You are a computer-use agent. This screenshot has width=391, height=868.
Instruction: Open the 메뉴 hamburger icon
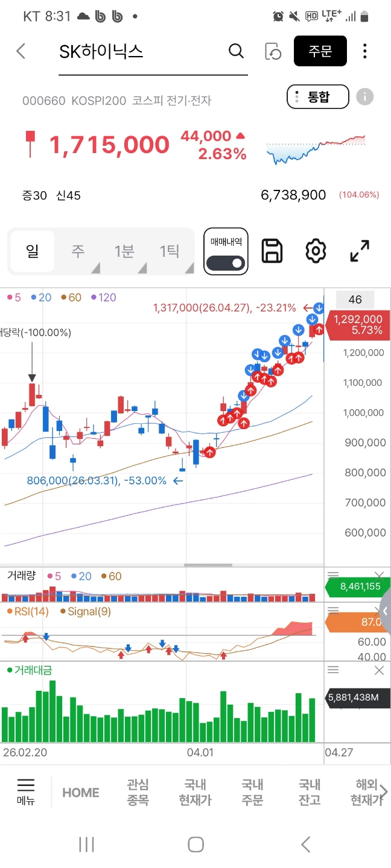(26, 791)
